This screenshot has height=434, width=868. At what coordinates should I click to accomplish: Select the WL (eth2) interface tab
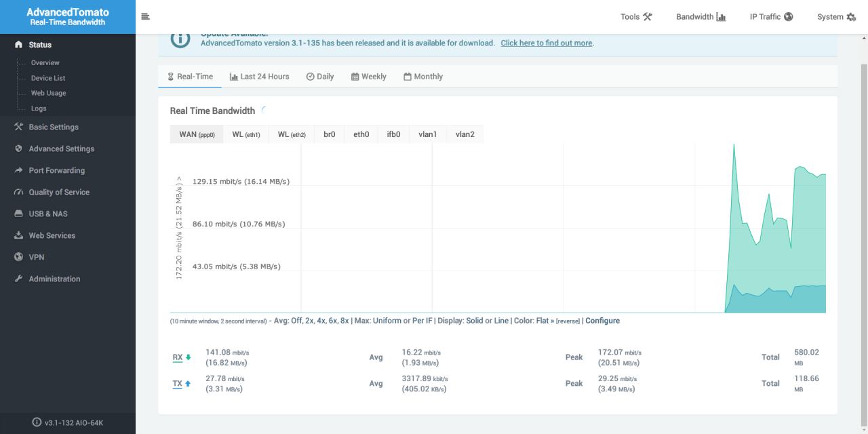[x=292, y=134]
